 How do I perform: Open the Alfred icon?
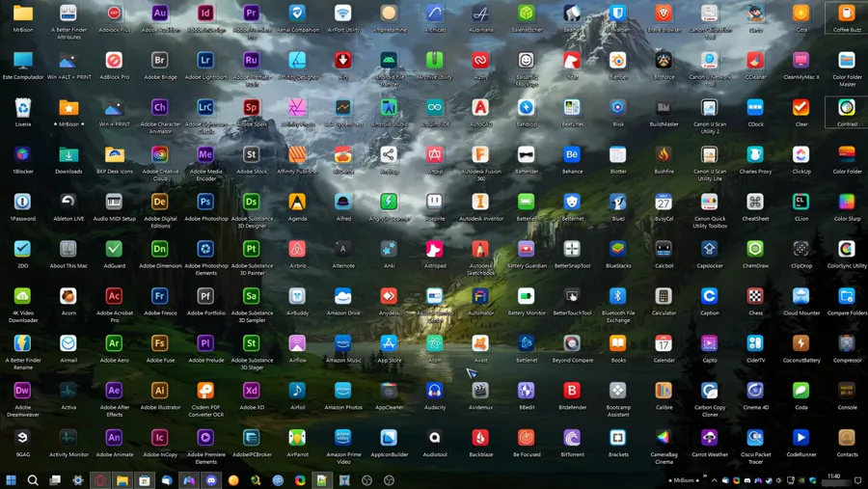(x=343, y=203)
